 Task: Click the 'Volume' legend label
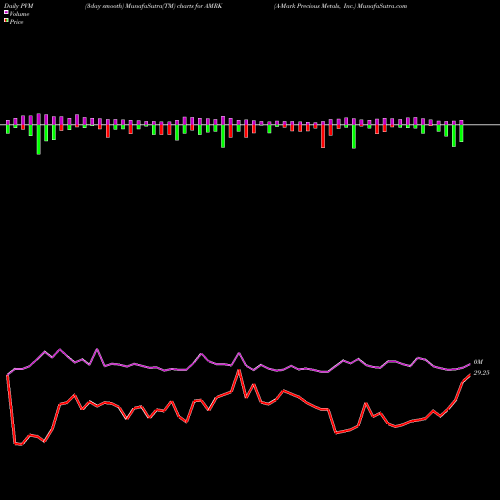(19, 14)
